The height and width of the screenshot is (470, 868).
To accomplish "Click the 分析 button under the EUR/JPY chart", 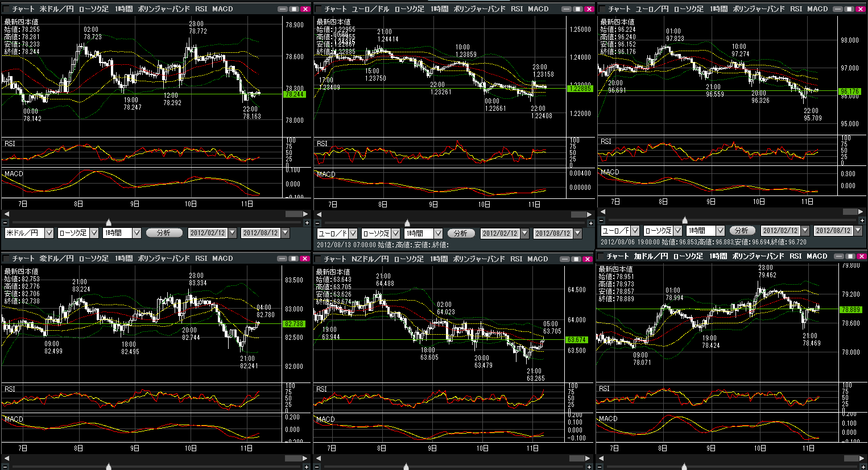I will pos(741,231).
